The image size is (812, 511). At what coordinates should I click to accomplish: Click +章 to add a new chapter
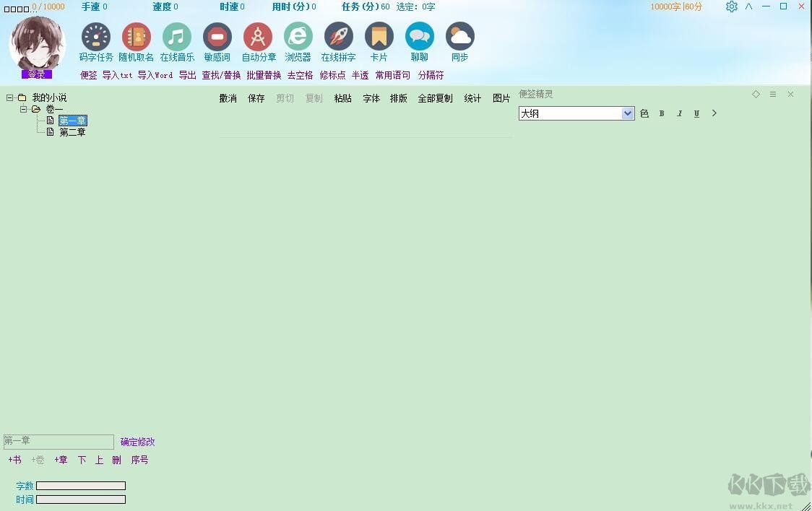(61, 460)
